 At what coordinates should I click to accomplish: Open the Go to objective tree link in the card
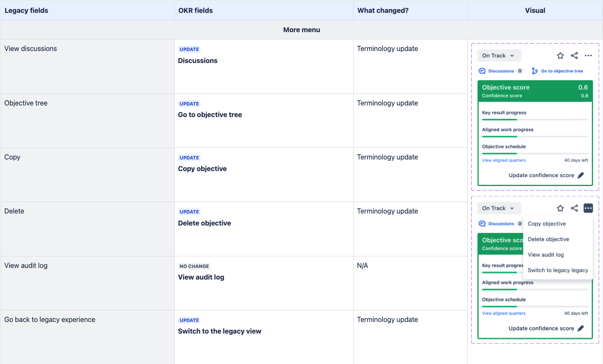point(562,71)
